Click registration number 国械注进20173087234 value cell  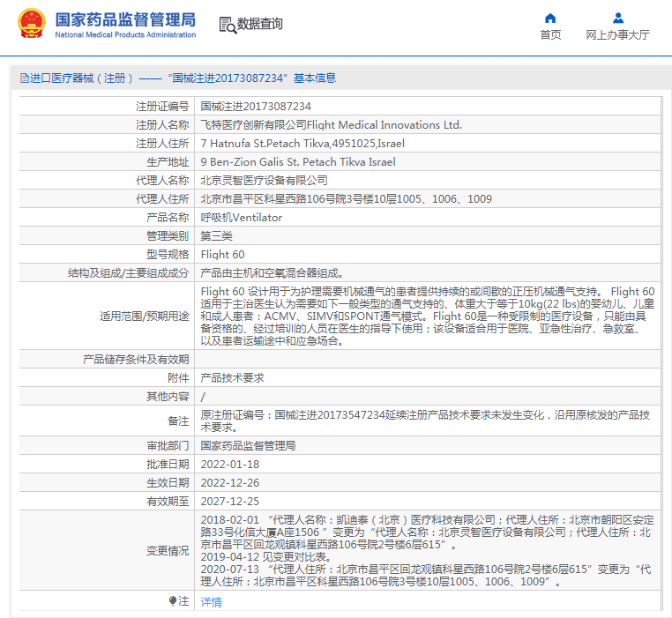coord(256,106)
